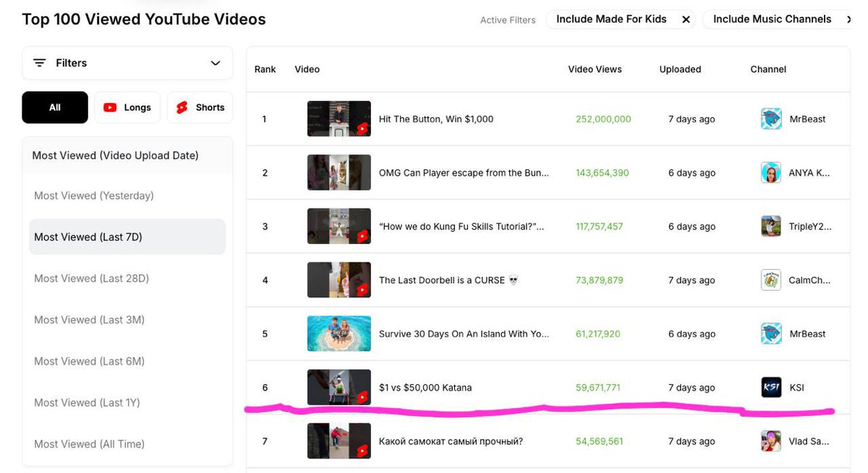Click ANYA K channel avatar

pos(771,172)
